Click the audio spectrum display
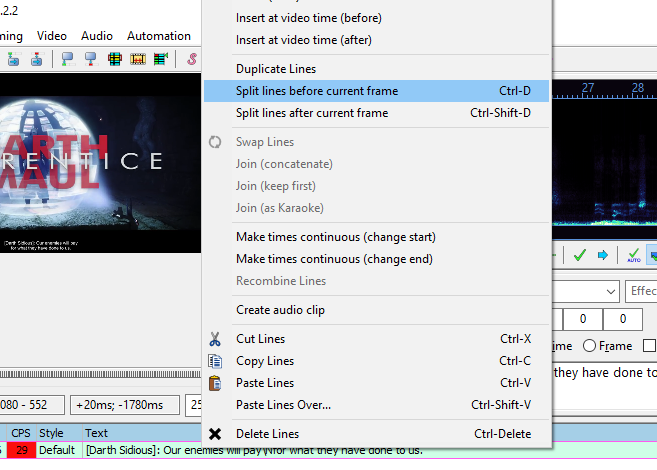Screen dimensions: 657x470 click(605, 163)
